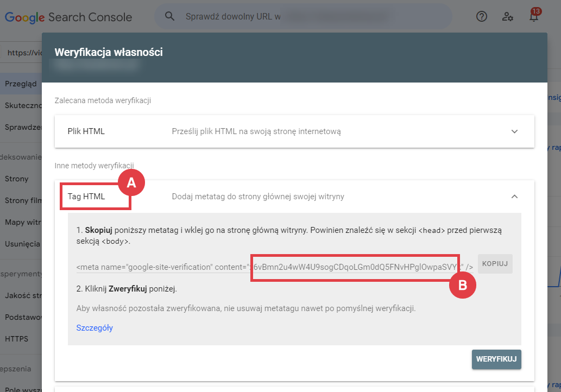Click 'Prześlij plik HTML na swoją stronę internetową'
Viewport: 561px width, 392px height.
[256, 131]
